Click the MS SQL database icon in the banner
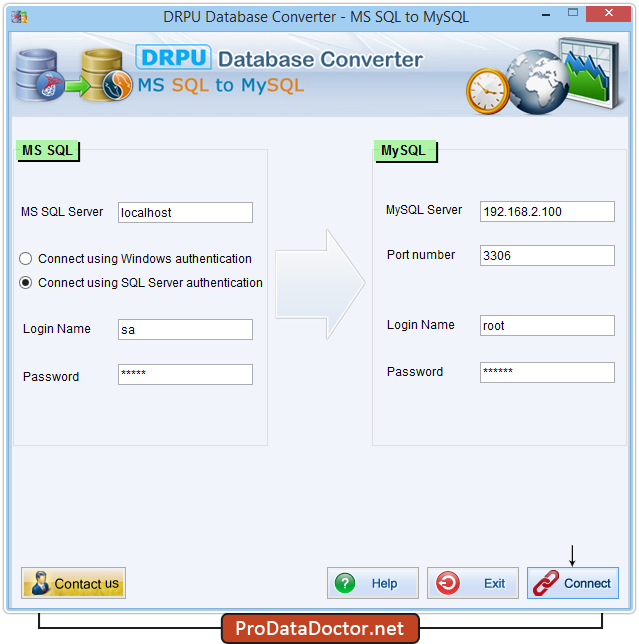This screenshot has width=639, height=644. coord(40,75)
